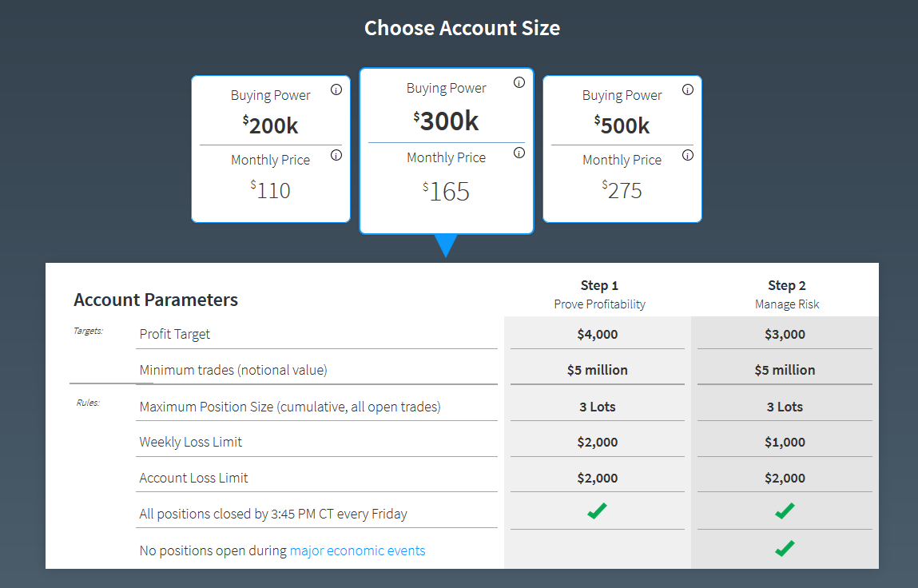Viewport: 918px width, 588px height.
Task: Click info icon beside $500k Buying Power
Action: click(688, 89)
